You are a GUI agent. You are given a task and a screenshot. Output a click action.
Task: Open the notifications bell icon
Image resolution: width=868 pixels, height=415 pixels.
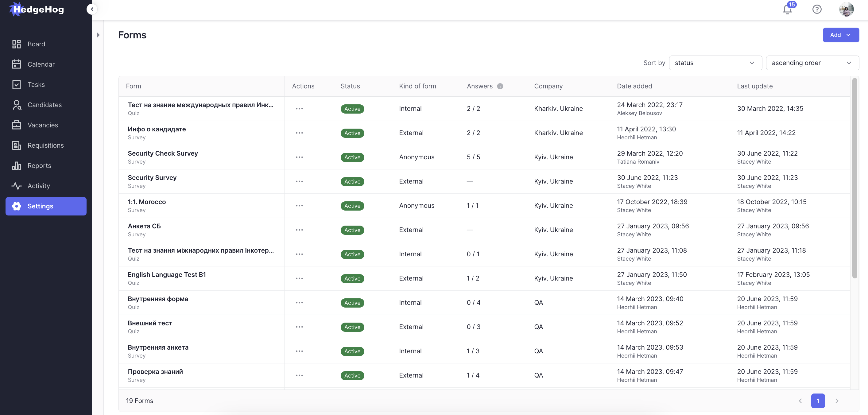tap(788, 9)
